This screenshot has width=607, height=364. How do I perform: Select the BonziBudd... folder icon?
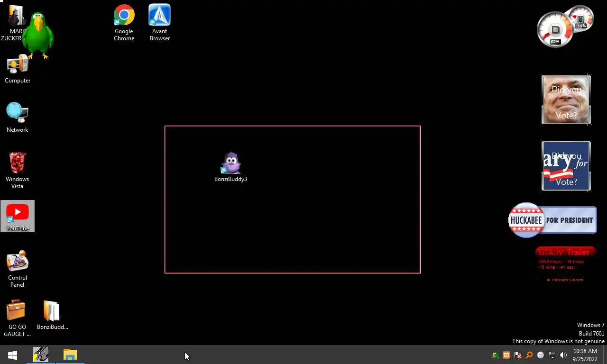52,315
